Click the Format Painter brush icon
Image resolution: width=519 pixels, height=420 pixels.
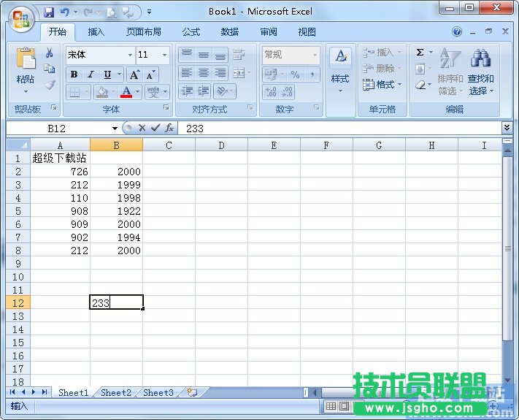50,85
